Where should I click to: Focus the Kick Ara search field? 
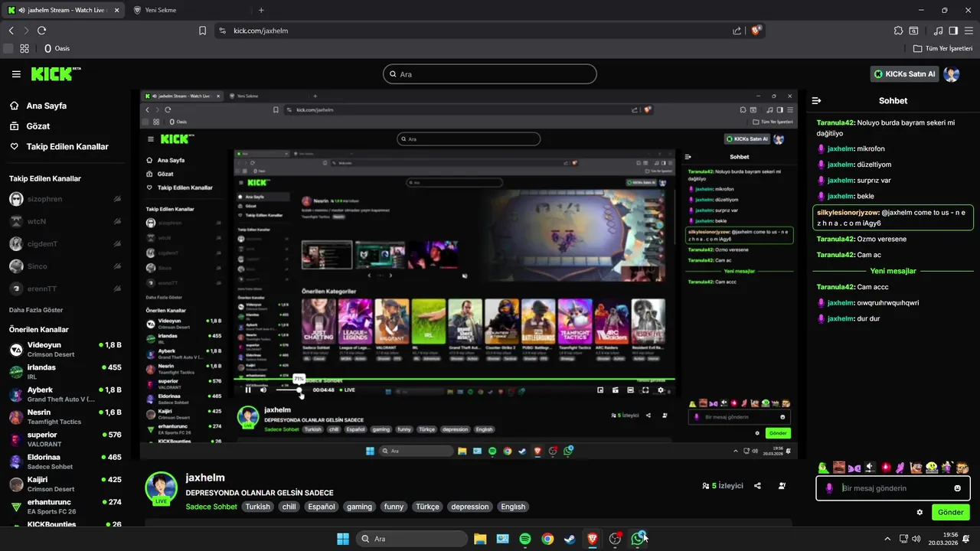coord(489,74)
